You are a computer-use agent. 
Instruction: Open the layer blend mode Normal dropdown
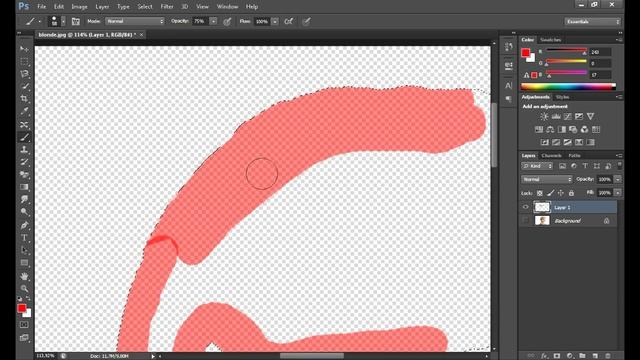click(x=547, y=179)
